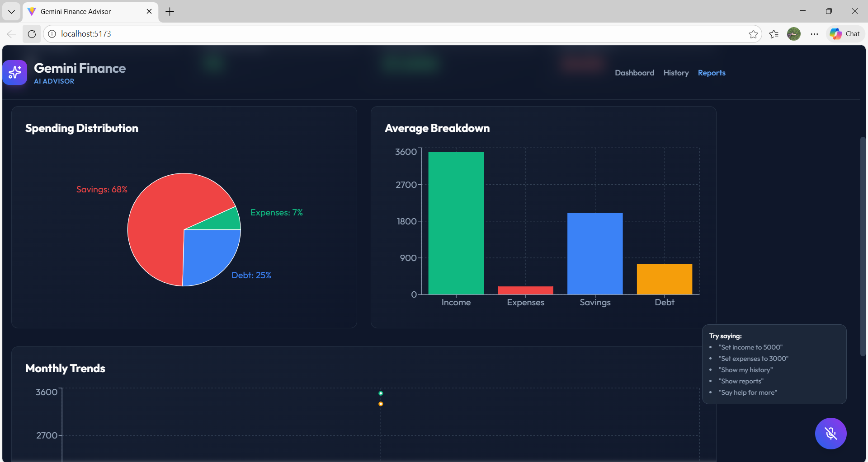
Task: Click the Income axis label
Action: [456, 302]
